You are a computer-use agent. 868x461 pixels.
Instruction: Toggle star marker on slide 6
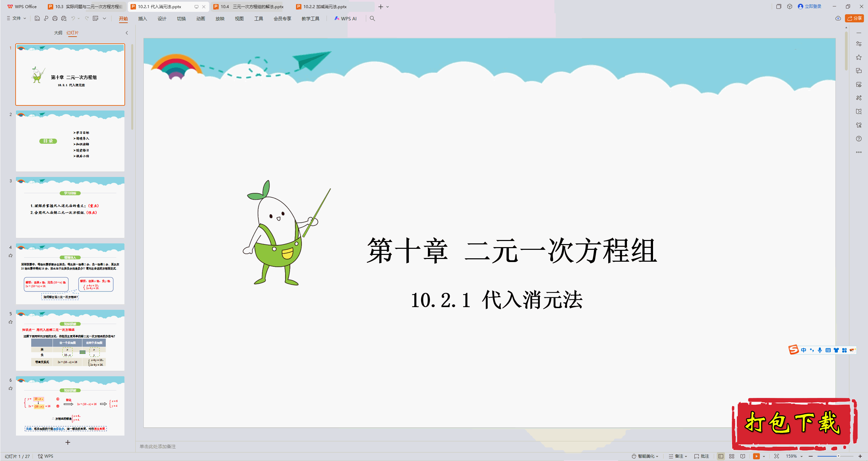click(11, 388)
